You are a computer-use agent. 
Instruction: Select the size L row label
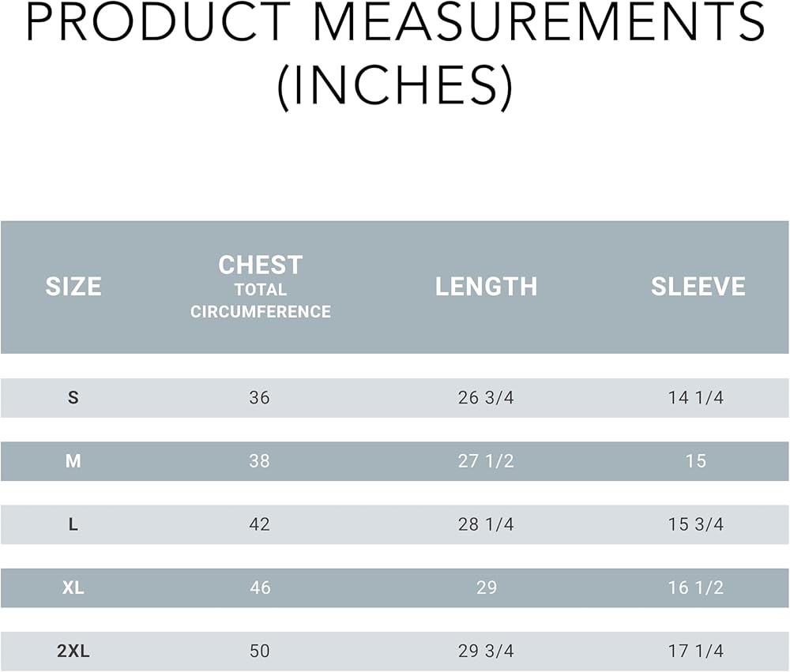(73, 524)
